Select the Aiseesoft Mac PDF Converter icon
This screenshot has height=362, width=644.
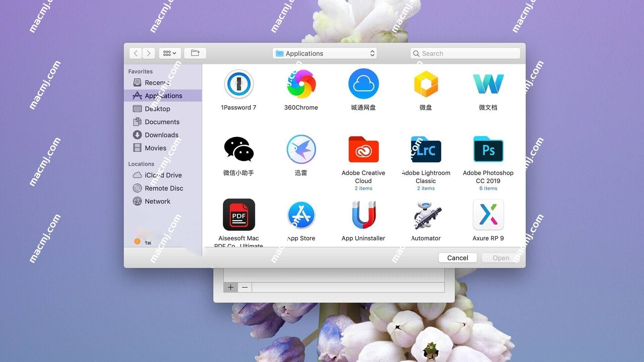coord(238,215)
